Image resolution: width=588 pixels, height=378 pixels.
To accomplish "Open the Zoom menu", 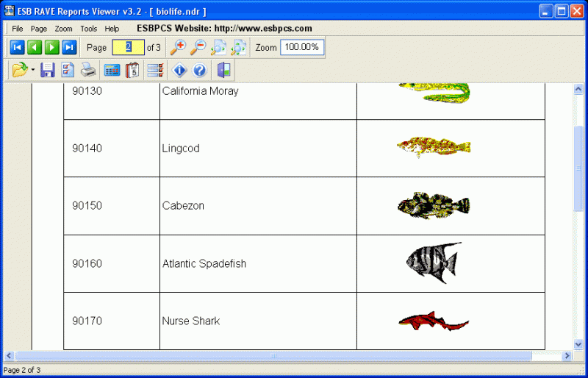I will point(64,29).
